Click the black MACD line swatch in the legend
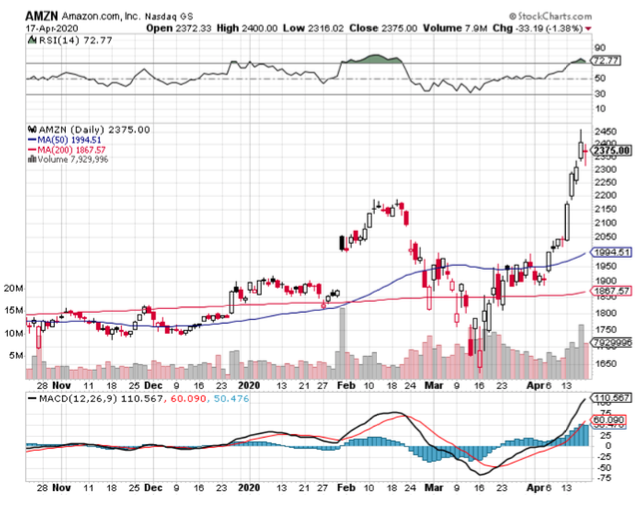636x507 pixels. [x=32, y=399]
